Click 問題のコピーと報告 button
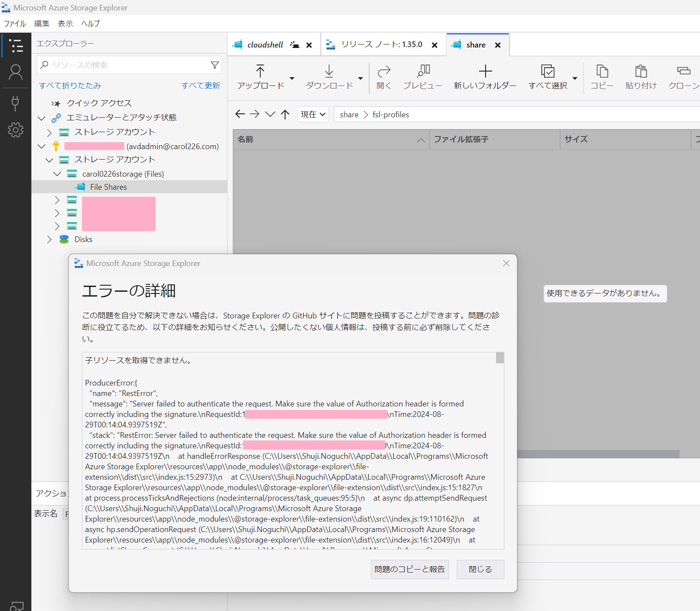Image resolution: width=700 pixels, height=611 pixels. click(410, 570)
